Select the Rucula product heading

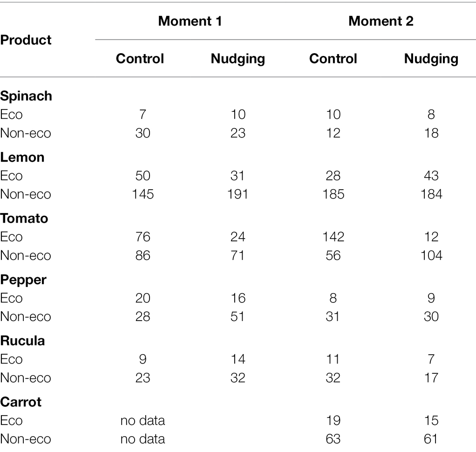coord(22,341)
